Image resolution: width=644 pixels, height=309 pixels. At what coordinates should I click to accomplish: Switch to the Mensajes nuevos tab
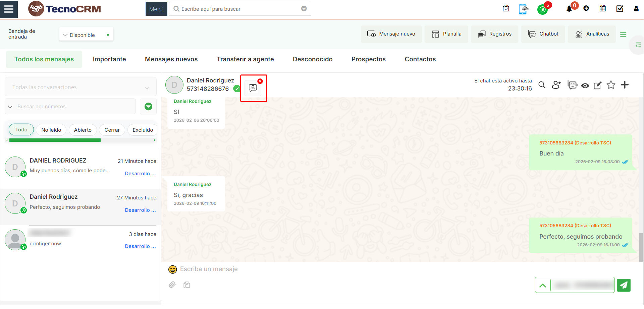[x=171, y=59]
